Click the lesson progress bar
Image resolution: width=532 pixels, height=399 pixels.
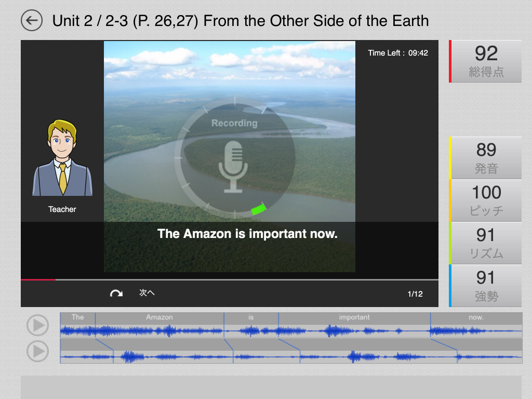click(x=229, y=280)
